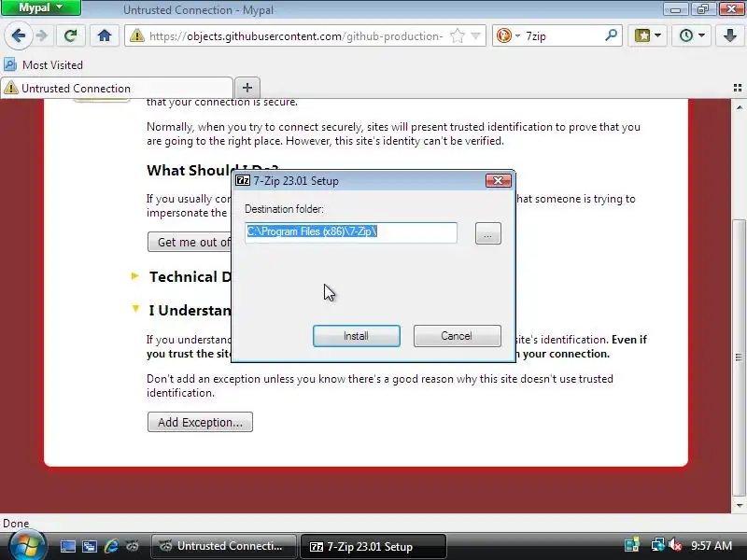Image resolution: width=747 pixels, height=560 pixels.
Task: Click the forward navigation arrow
Action: tap(42, 35)
